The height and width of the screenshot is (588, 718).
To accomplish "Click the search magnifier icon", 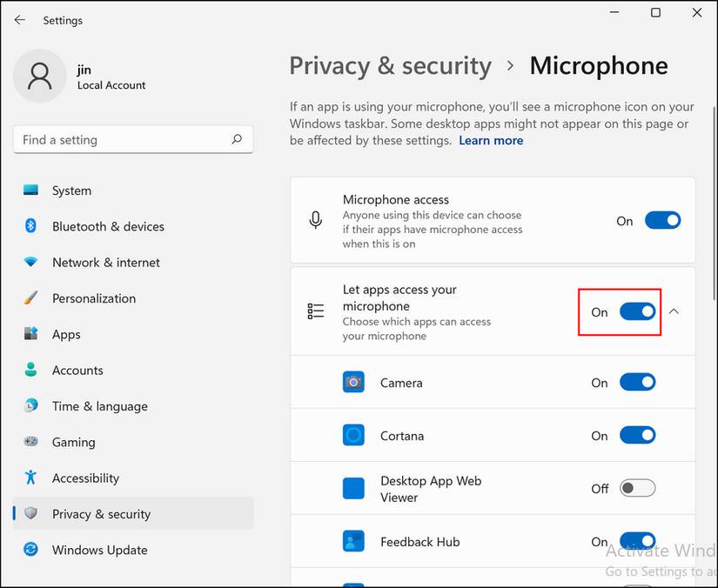I will [x=237, y=139].
